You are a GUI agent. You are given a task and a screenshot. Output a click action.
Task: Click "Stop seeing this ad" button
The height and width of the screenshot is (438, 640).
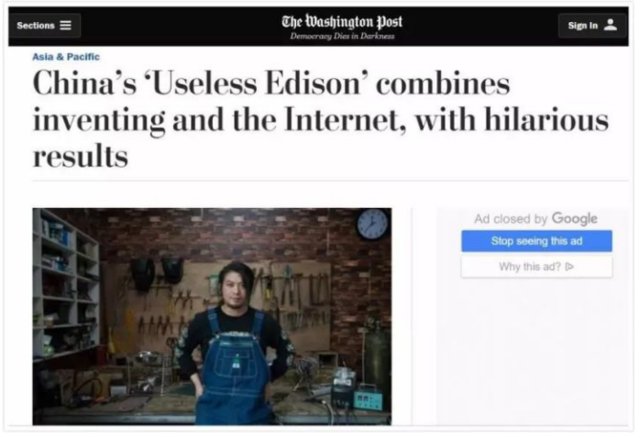[x=537, y=241]
